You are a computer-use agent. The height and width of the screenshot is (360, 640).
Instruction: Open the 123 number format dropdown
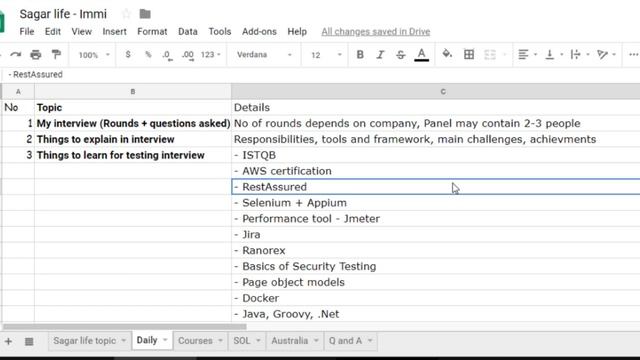(x=211, y=55)
